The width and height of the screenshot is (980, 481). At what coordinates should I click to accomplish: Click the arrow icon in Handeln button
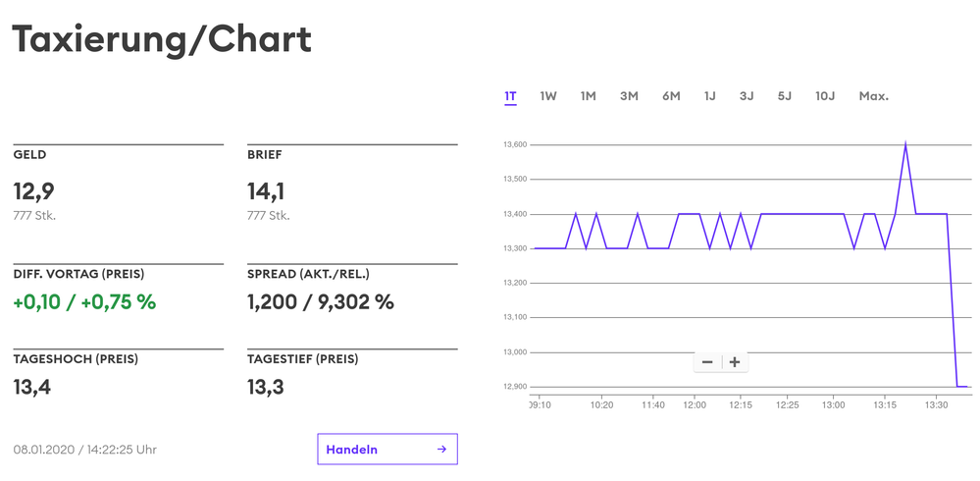(x=441, y=450)
